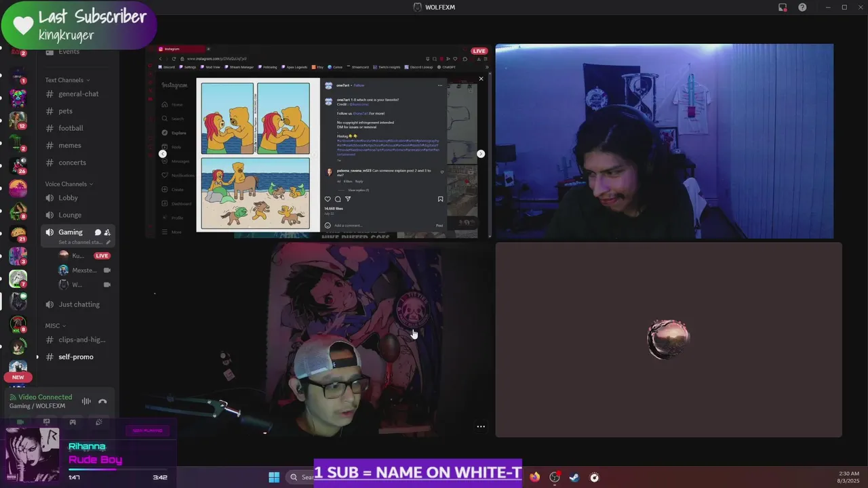Open Instagram Home in the sidebar
The width and height of the screenshot is (868, 488).
pos(172,104)
